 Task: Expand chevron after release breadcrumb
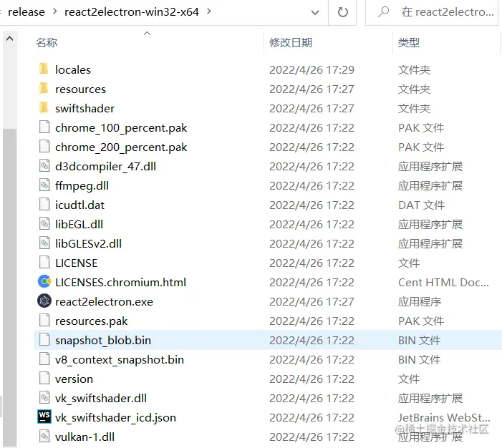(54, 11)
